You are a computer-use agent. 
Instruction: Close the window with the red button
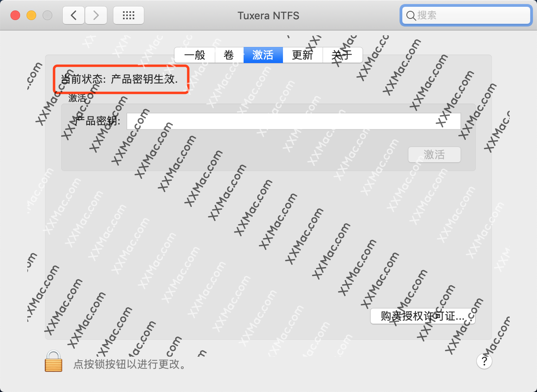15,15
